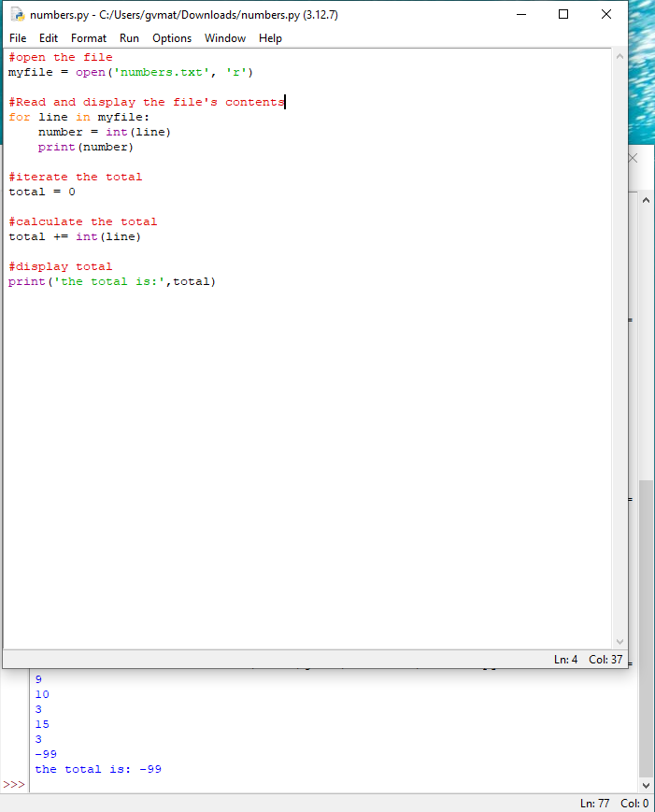Click editor scrollbar down arrow
This screenshot has height=812, width=655.
point(619,642)
